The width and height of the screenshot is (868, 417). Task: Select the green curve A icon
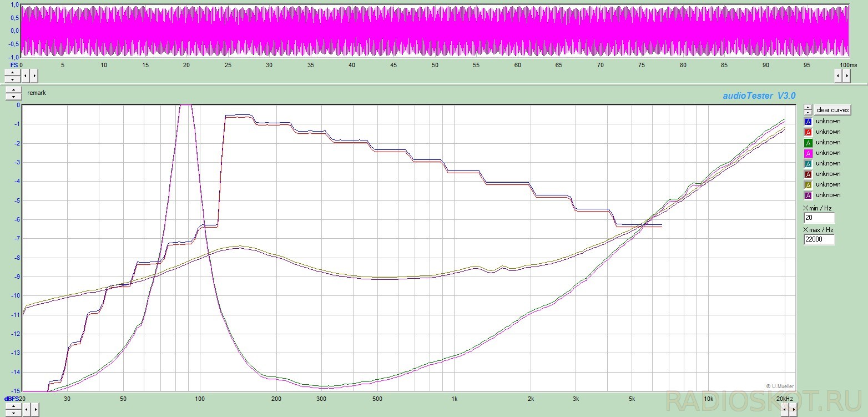[x=808, y=143]
